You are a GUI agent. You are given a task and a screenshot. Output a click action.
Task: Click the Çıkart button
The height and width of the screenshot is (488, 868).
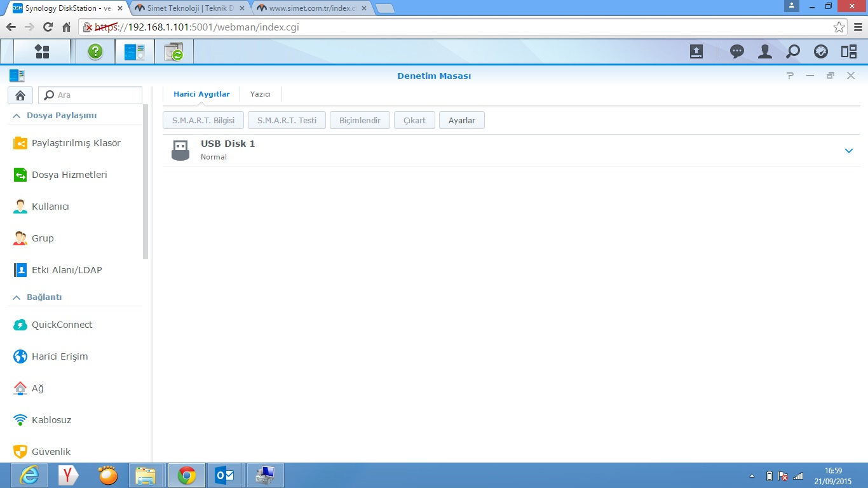[x=414, y=120]
